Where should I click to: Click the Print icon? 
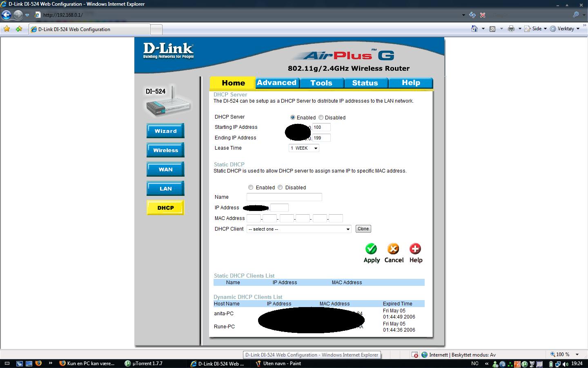[x=511, y=29]
